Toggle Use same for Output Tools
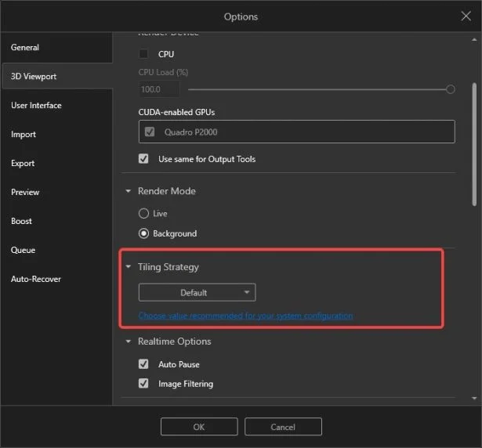The height and width of the screenshot is (448, 482). pos(143,159)
